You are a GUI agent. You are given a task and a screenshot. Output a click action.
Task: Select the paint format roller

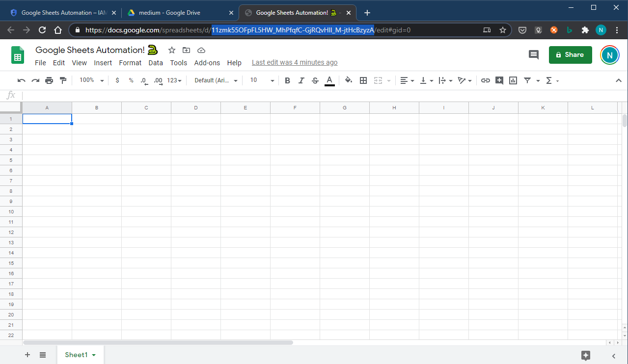coord(63,80)
